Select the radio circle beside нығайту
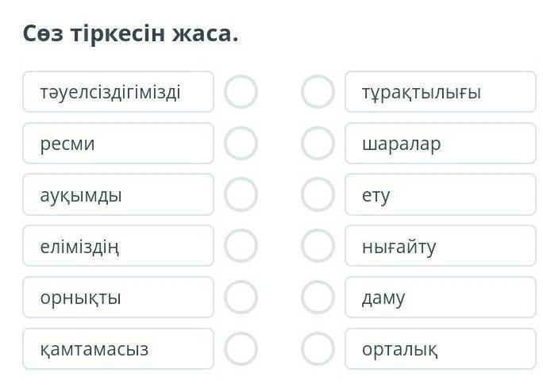The image size is (543, 392). (318, 246)
